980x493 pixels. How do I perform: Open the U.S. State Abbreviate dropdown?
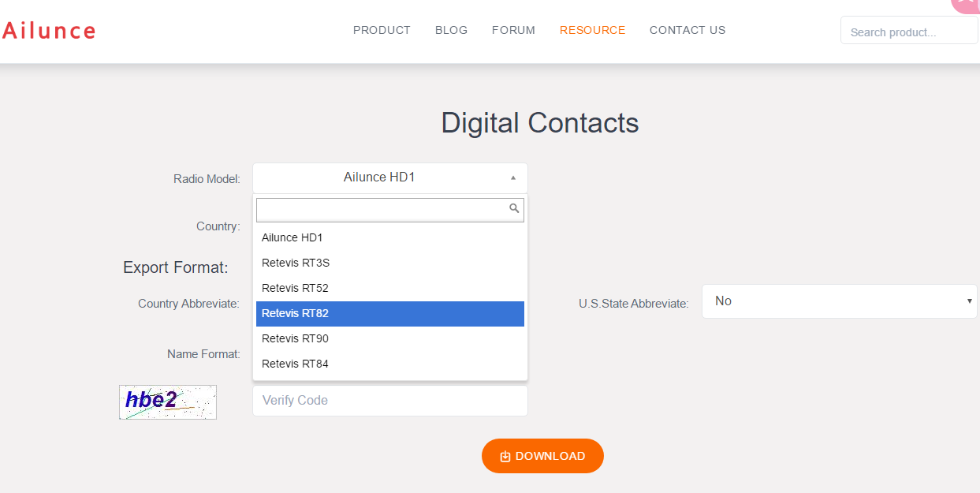point(839,301)
